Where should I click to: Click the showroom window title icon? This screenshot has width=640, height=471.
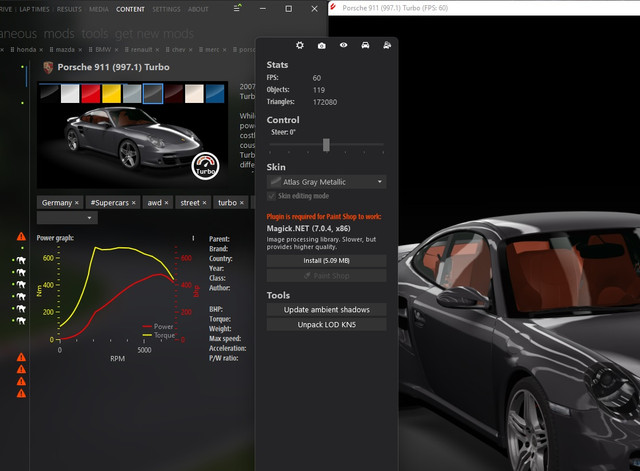333,7
